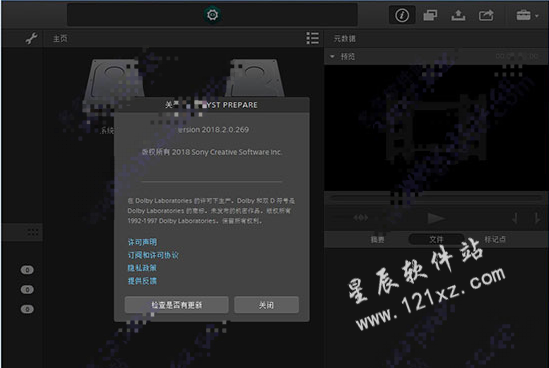Click the sidebar grid dots handle

coord(33,232)
